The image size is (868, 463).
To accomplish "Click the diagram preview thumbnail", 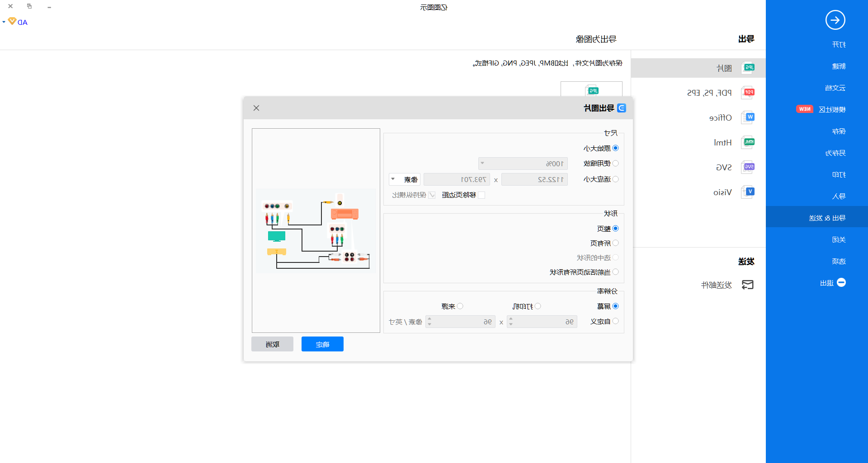I will click(x=316, y=230).
